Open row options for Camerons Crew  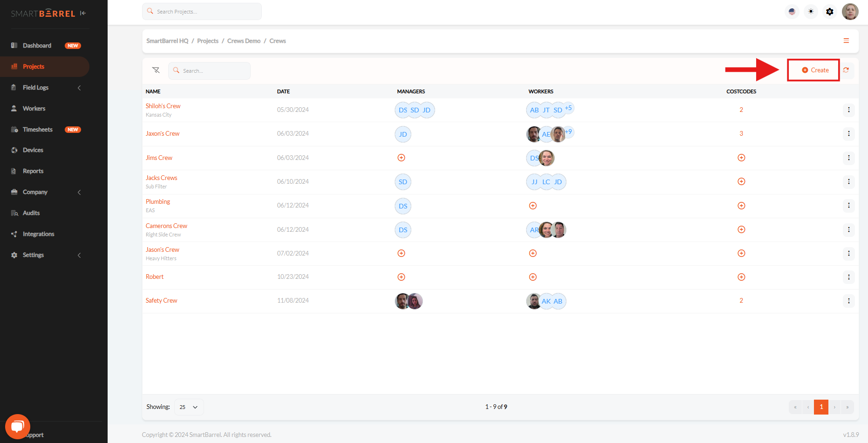pos(848,230)
